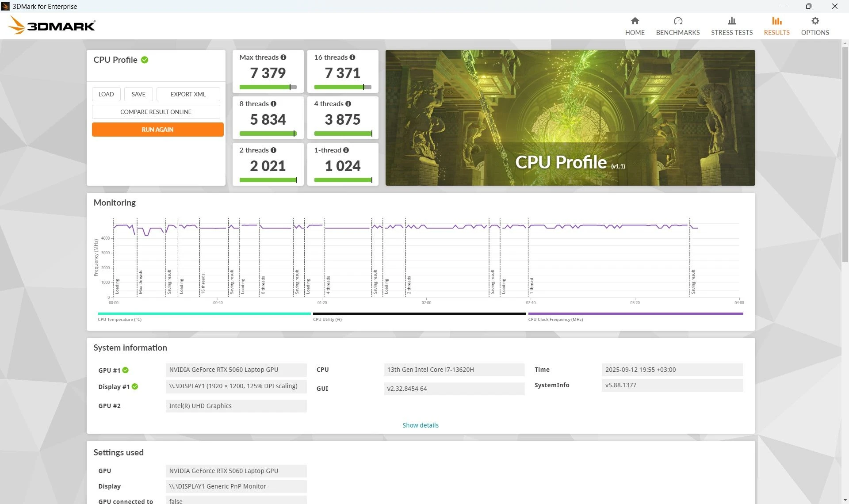Open Benchmarks via the gauge icon
849x504 pixels.
(x=677, y=21)
